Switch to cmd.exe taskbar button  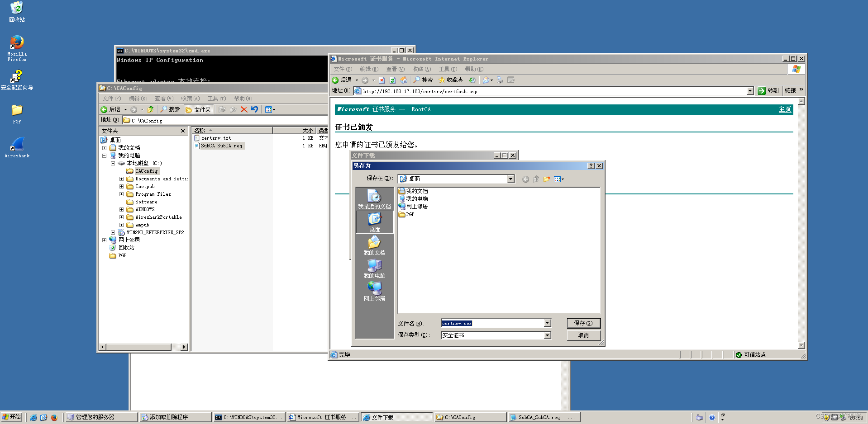click(x=249, y=417)
